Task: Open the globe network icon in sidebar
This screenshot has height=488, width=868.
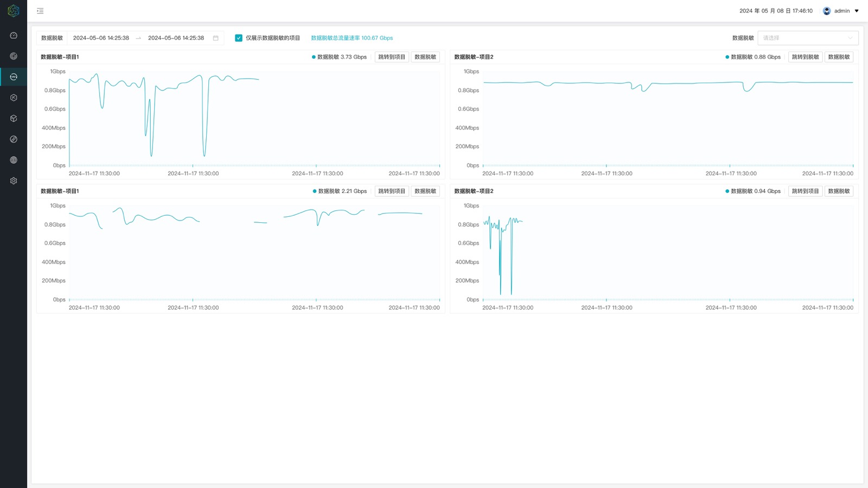Action: click(14, 160)
